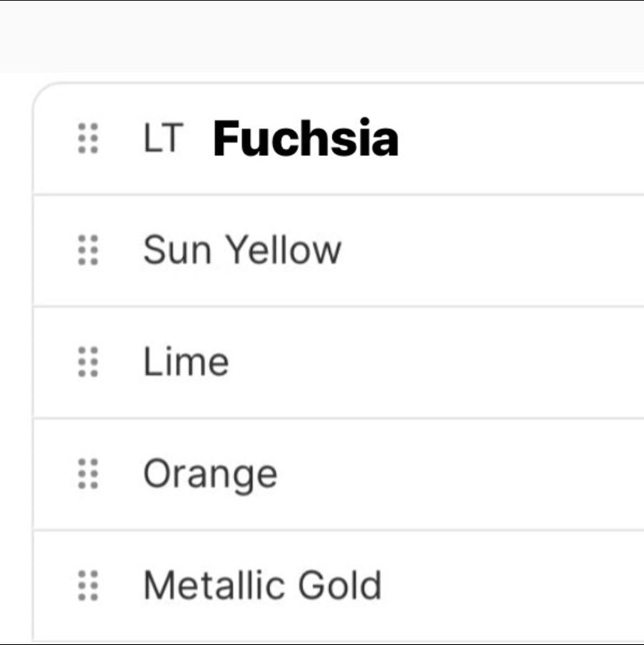Select the drag handle next to Orange

click(x=89, y=474)
